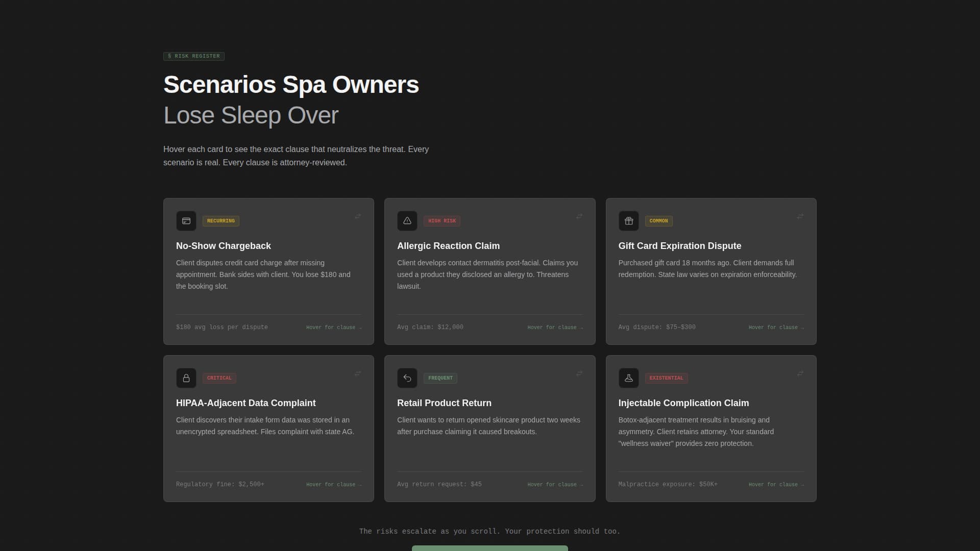Click the green button at the page bottom
Screen dimensions: 980x551
click(490, 548)
